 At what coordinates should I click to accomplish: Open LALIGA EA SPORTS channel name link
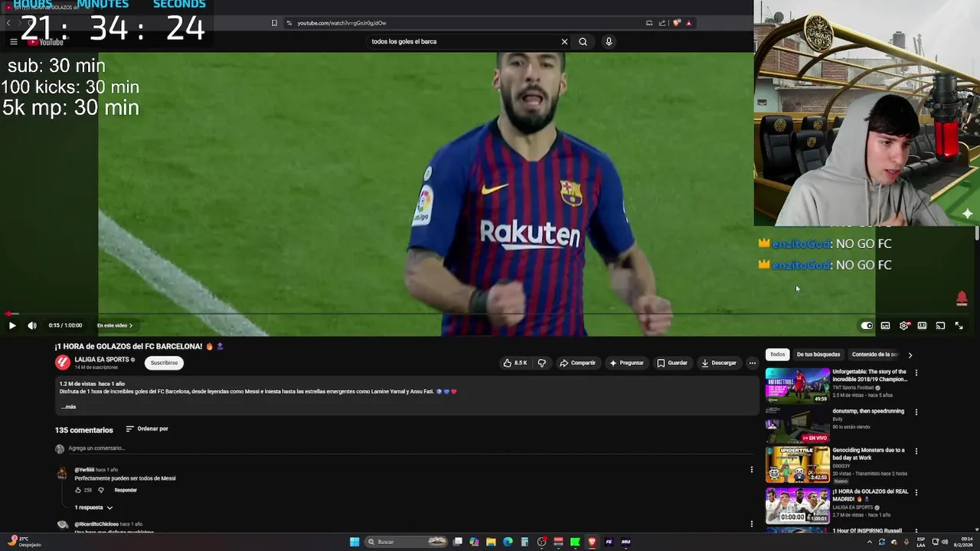[102, 359]
